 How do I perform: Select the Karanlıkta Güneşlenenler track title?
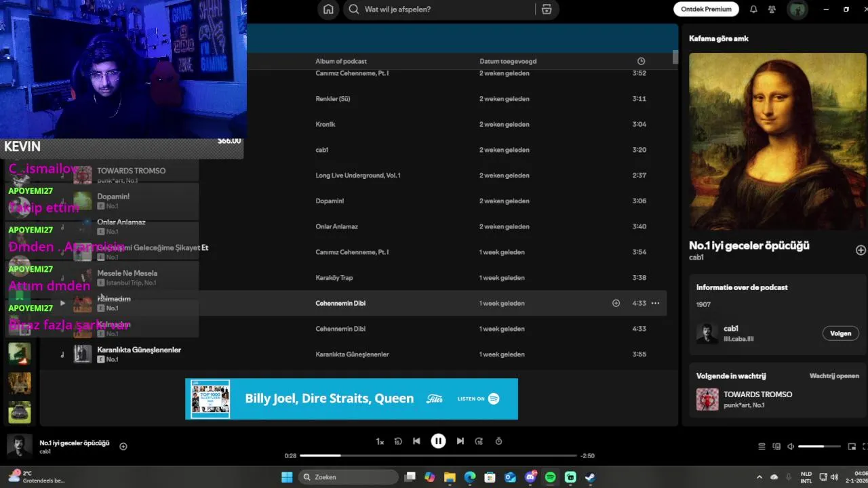pos(139,350)
